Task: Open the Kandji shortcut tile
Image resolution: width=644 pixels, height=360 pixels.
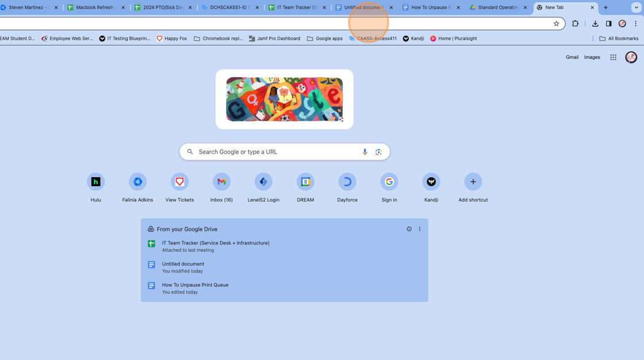Action: 431,182
